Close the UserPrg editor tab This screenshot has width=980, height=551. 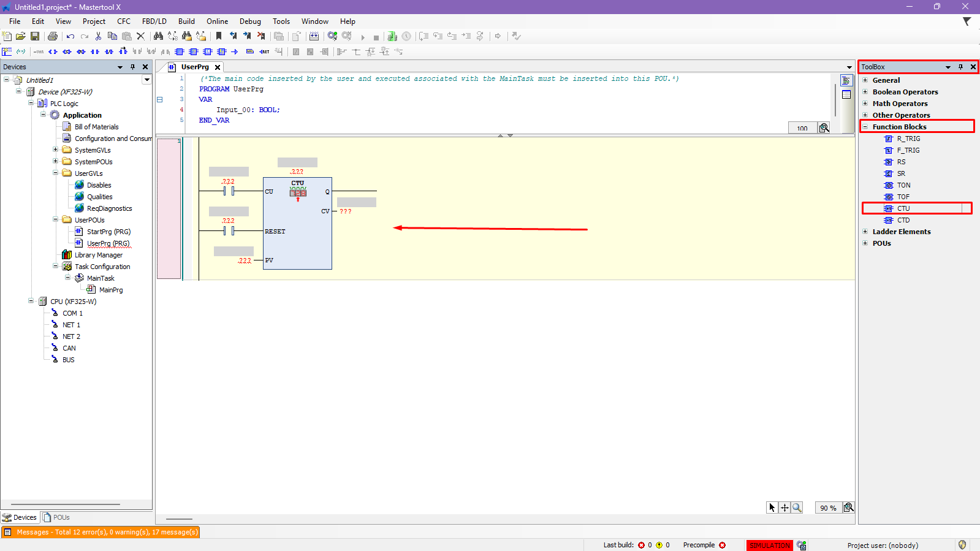coord(218,67)
